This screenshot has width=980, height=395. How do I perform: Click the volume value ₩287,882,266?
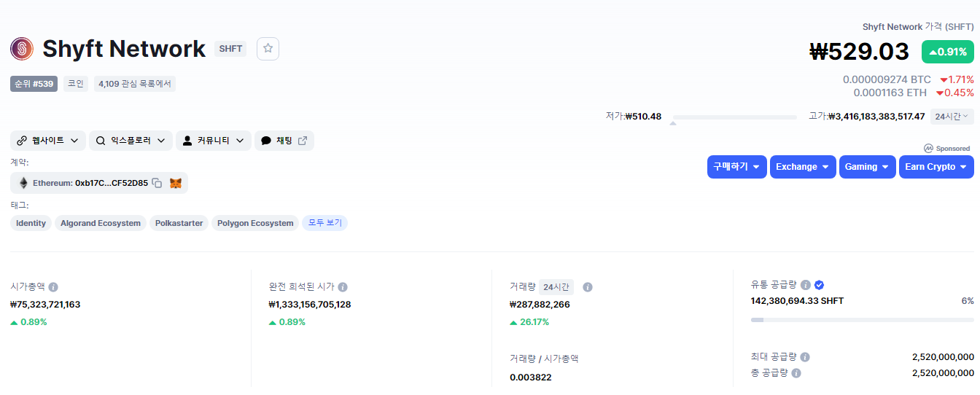(540, 305)
